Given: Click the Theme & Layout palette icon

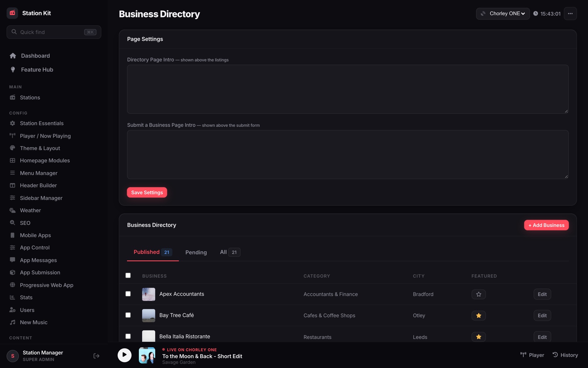Looking at the screenshot, I should pyautogui.click(x=12, y=148).
